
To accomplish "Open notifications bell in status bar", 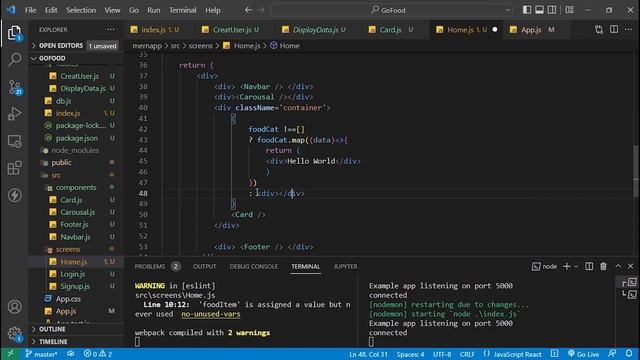I will click(629, 354).
